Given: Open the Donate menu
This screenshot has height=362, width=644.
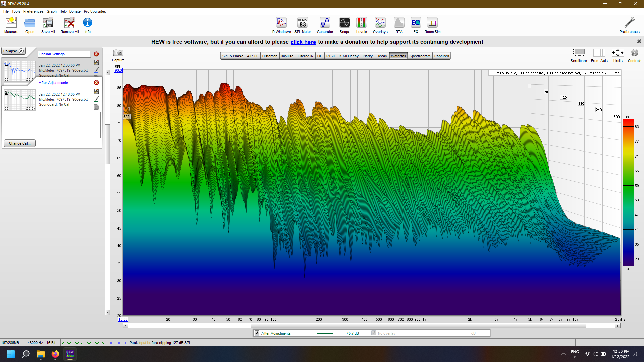Looking at the screenshot, I should (x=75, y=11).
